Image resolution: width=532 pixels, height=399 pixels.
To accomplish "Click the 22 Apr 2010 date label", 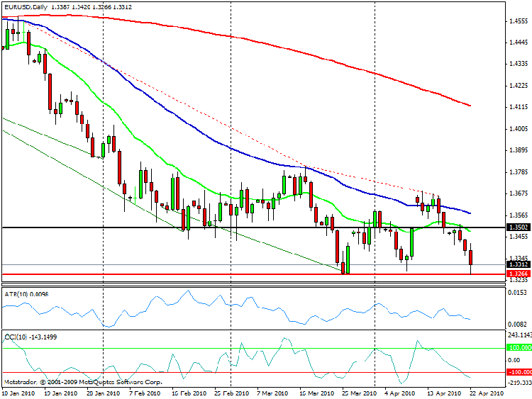I will tap(487, 393).
